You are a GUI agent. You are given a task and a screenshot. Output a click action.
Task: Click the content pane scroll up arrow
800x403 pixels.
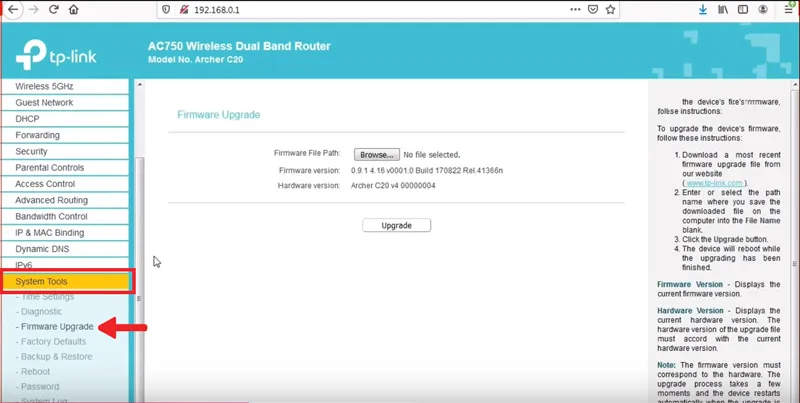click(140, 85)
